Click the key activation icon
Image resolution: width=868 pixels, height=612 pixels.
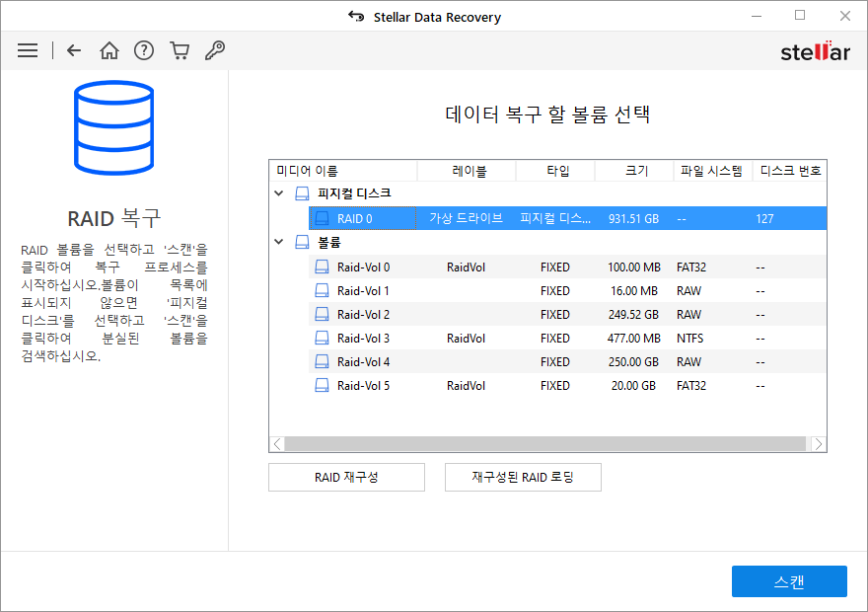(x=215, y=50)
